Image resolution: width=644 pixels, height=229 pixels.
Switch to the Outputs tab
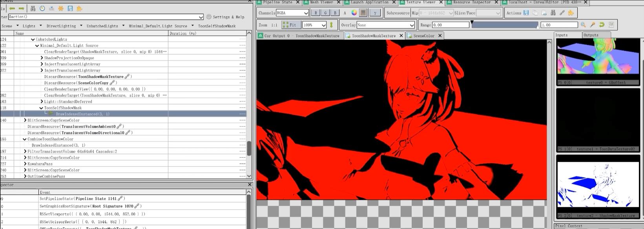click(x=596, y=35)
